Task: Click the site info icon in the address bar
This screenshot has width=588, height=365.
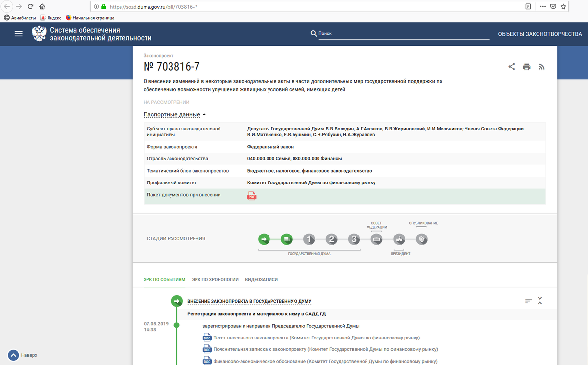Action: 96,7
